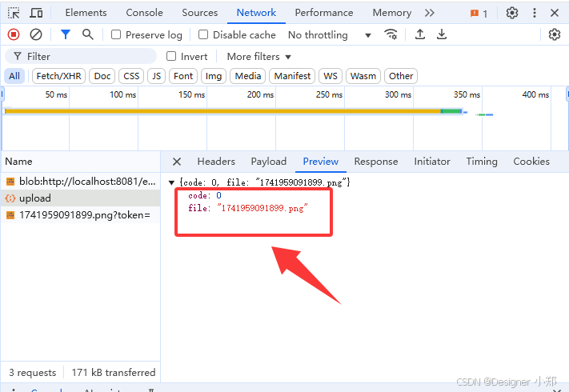Open the Response detail tab
This screenshot has width=569, height=392.
pyautogui.click(x=376, y=162)
